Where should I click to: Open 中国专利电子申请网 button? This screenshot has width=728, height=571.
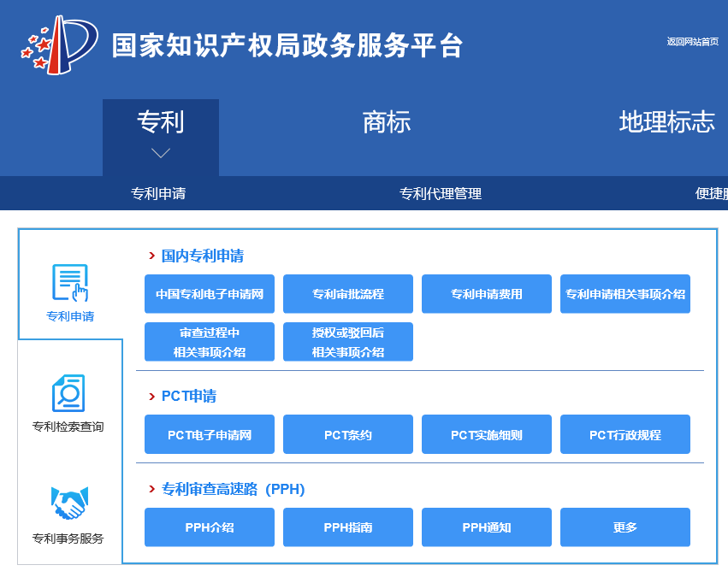pyautogui.click(x=210, y=294)
